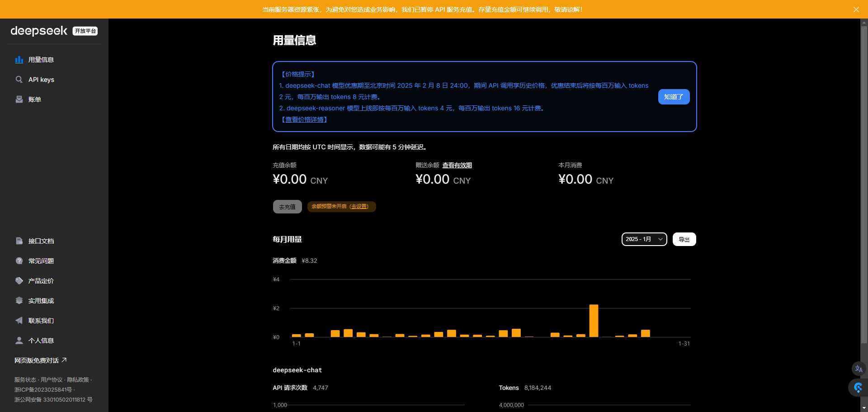The width and height of the screenshot is (868, 412).
Task: Click the 个人信息 person icon
Action: (19, 341)
